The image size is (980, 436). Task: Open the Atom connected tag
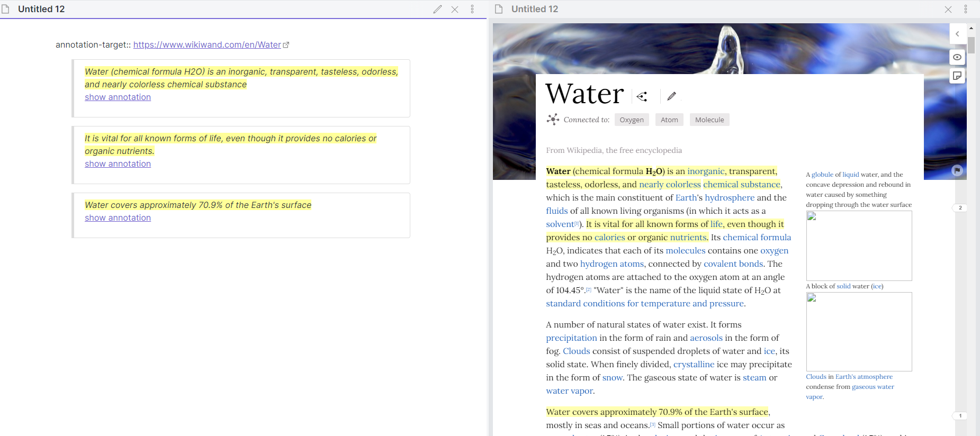point(669,120)
